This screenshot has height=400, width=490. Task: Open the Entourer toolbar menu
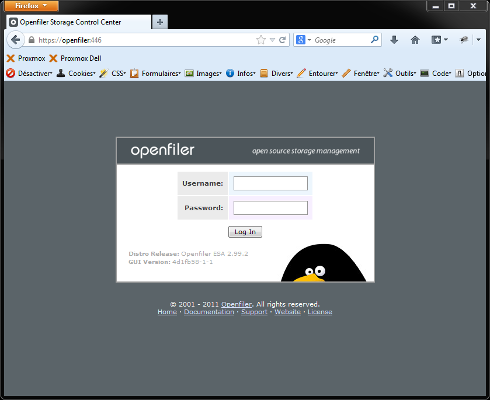click(x=317, y=73)
